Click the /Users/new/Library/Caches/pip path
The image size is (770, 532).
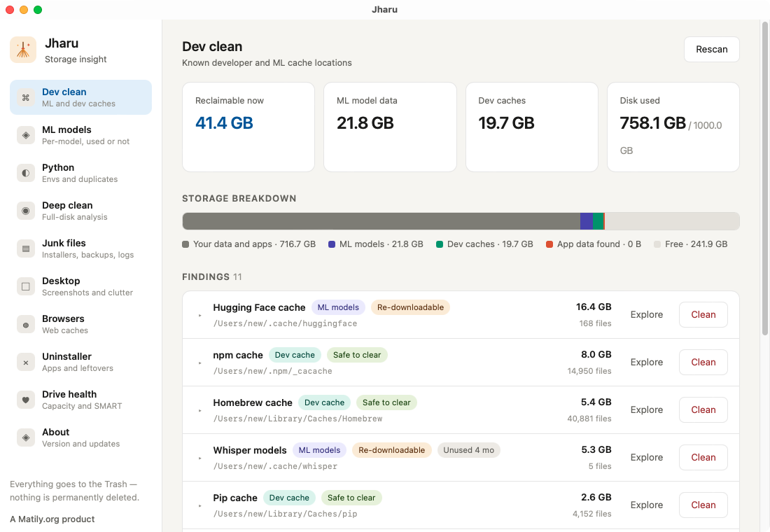(x=285, y=514)
